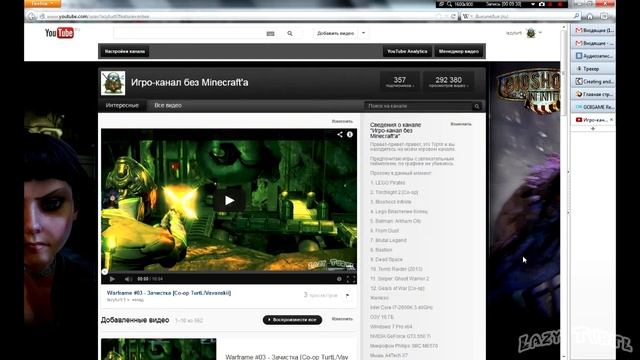The height and width of the screenshot is (360, 640).
Task: Click the Bastion list entry
Action: (381, 250)
